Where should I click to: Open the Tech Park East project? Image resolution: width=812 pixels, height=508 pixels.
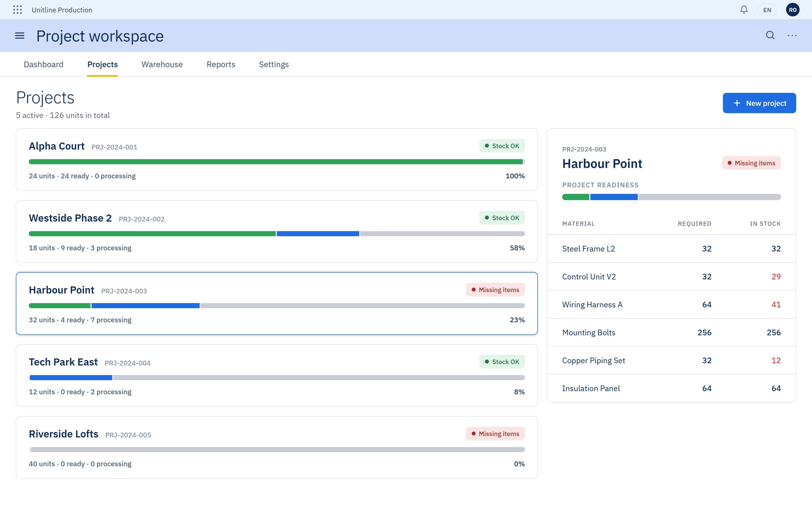click(277, 376)
